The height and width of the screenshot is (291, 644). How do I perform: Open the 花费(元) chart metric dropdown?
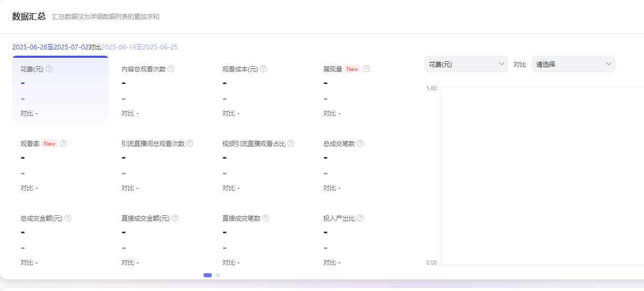[x=466, y=64]
